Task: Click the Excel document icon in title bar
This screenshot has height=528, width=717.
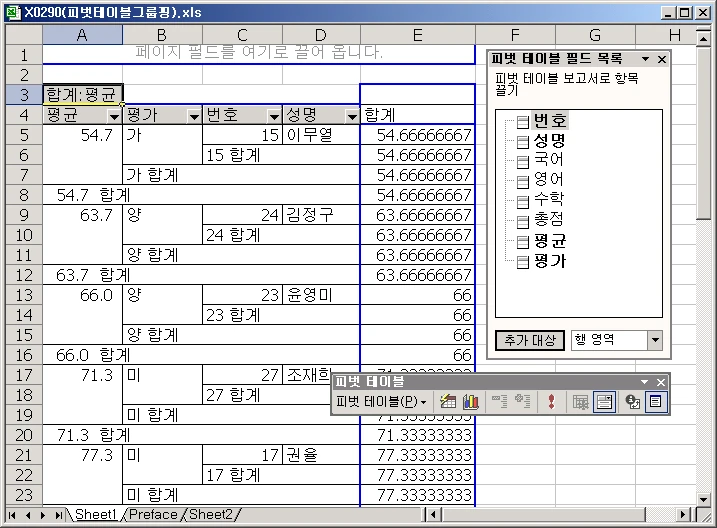Action: [x=13, y=12]
